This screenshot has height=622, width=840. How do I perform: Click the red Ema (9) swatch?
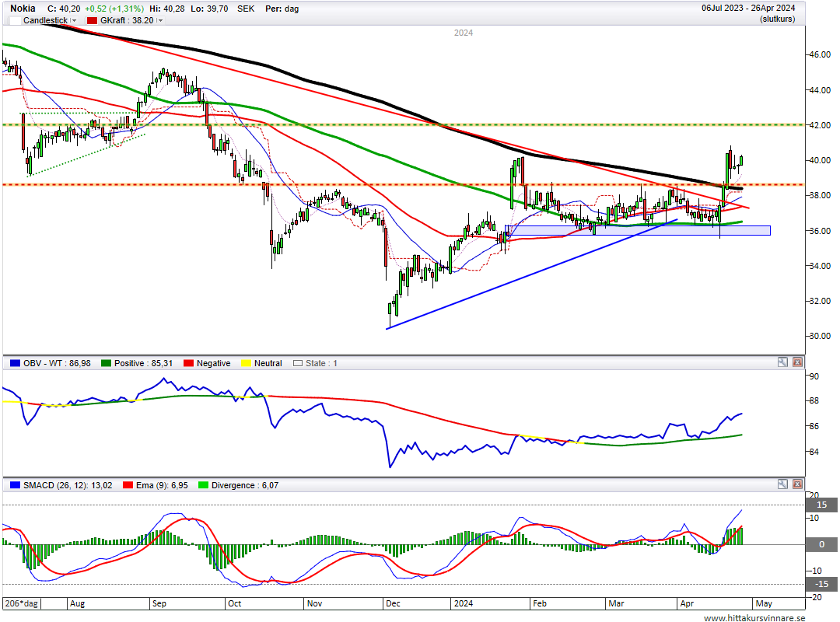[128, 485]
